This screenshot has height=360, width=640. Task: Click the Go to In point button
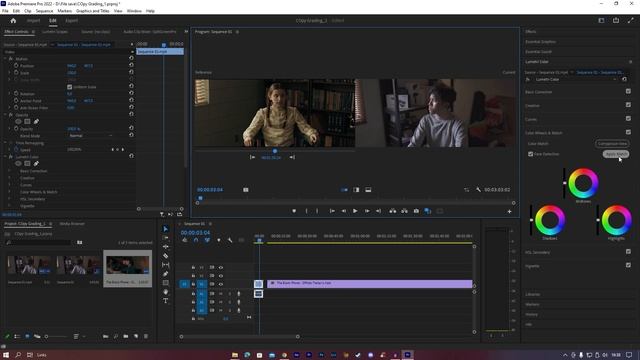coord(332,211)
